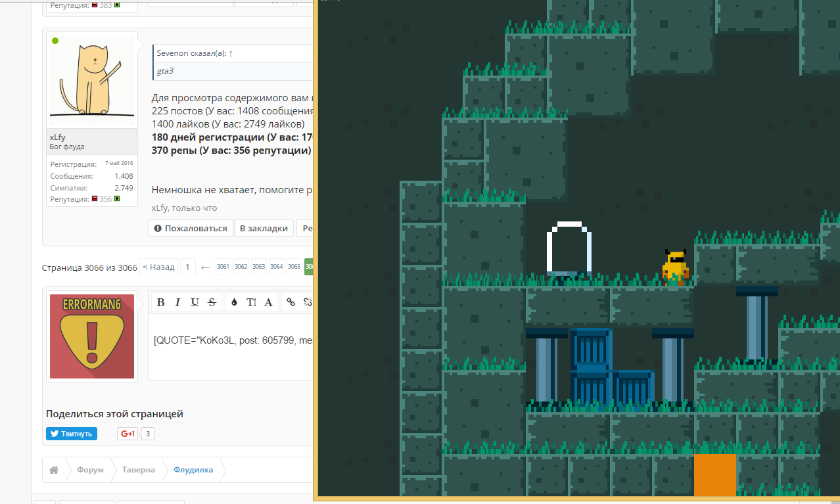Viewport: 840px width, 504px height.
Task: Go to the home breadcrumb icon
Action: tap(54, 470)
